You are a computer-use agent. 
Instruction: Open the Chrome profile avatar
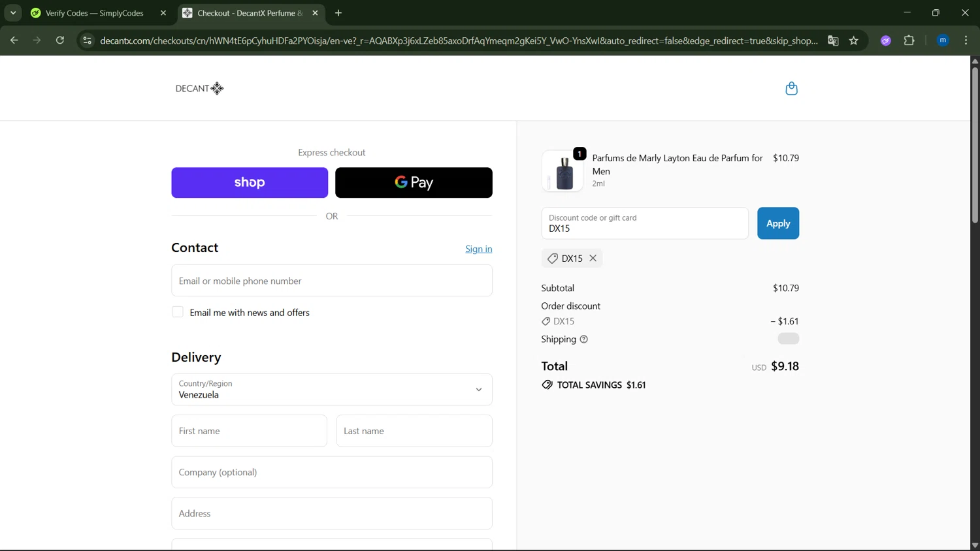[943, 40]
